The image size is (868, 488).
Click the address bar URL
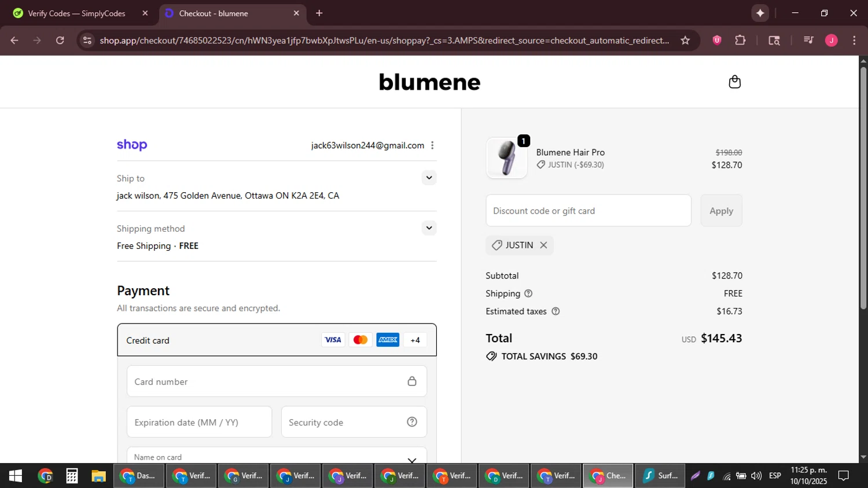click(x=384, y=40)
